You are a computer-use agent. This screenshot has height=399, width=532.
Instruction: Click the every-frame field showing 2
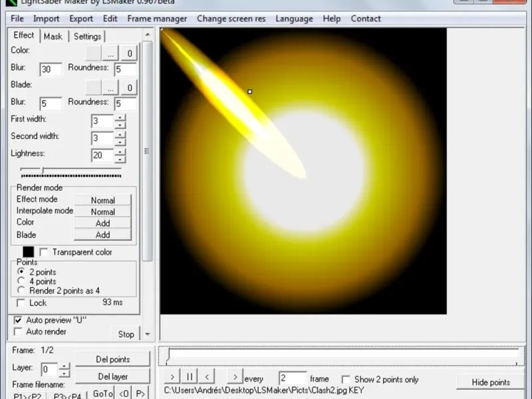coord(292,378)
